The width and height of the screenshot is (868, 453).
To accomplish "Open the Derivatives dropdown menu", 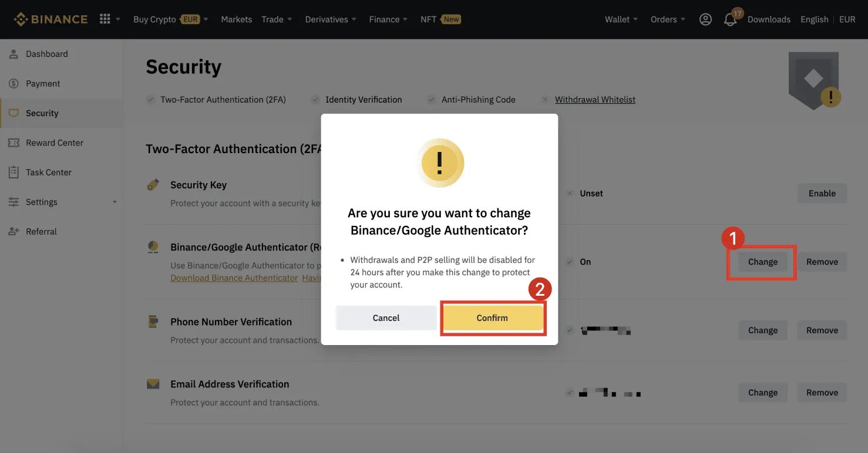I will click(331, 19).
